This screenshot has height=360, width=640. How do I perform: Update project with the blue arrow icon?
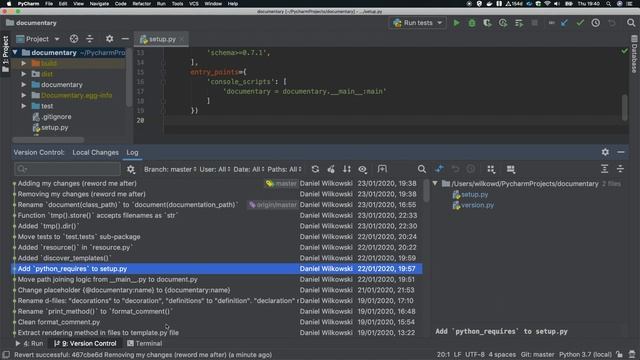click(564, 23)
